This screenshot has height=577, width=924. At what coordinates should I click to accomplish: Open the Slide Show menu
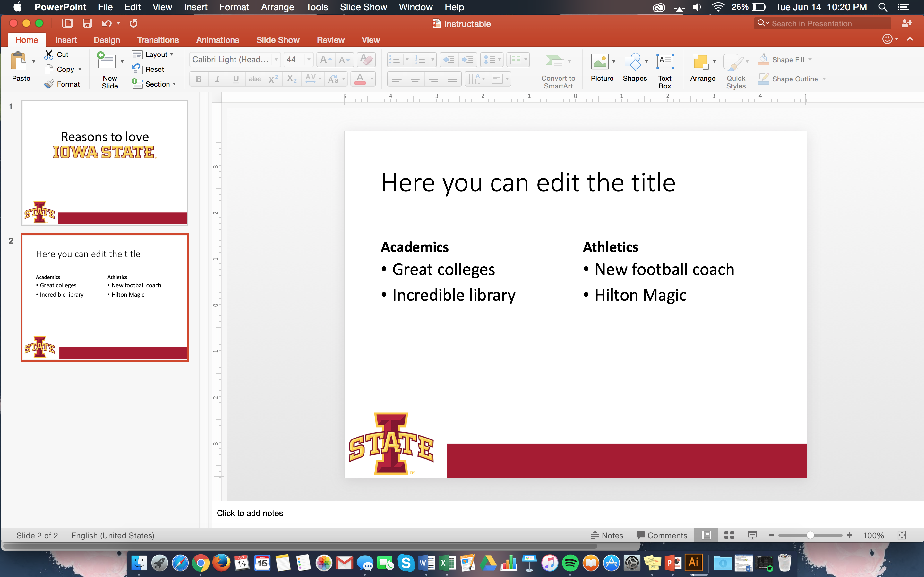(363, 7)
